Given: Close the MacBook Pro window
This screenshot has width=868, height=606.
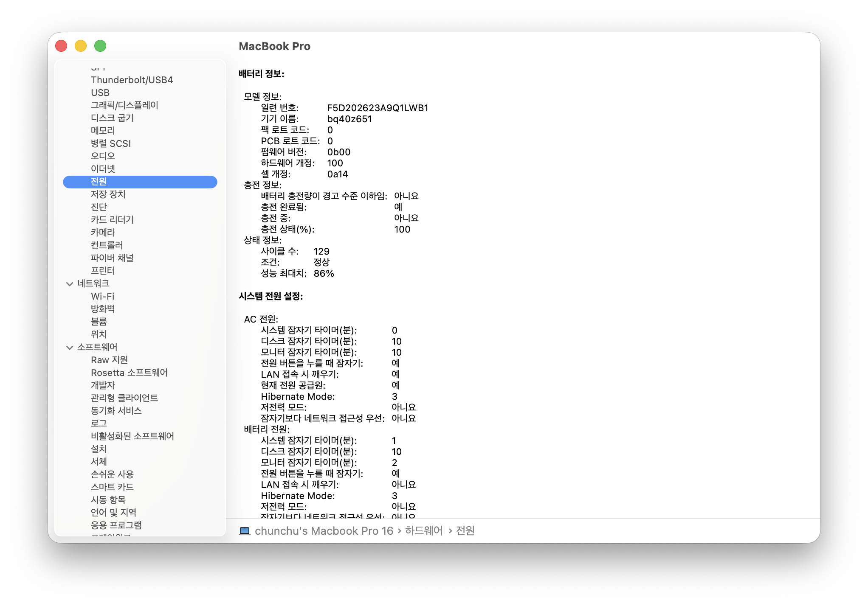Looking at the screenshot, I should [61, 46].
